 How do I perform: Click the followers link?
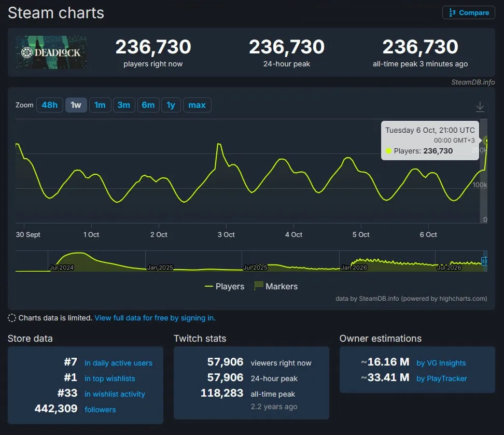click(x=100, y=410)
